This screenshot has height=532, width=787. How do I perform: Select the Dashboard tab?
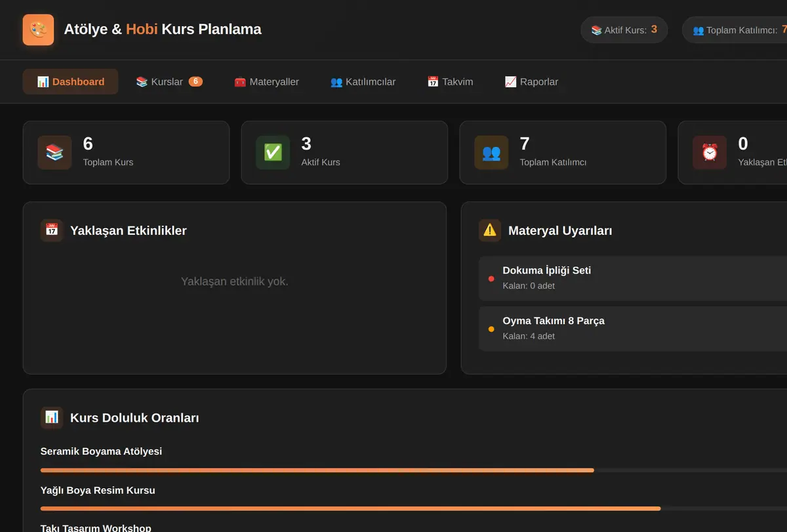(71, 82)
